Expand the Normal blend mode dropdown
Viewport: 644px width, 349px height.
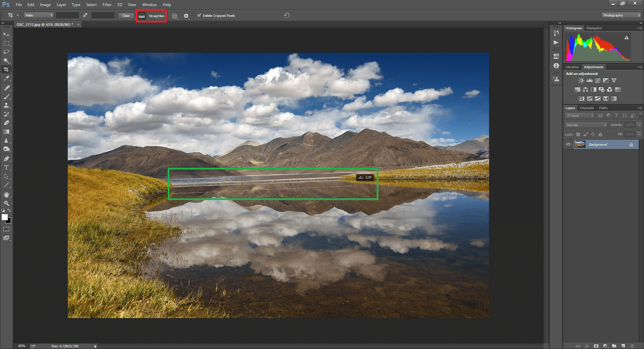(586, 125)
